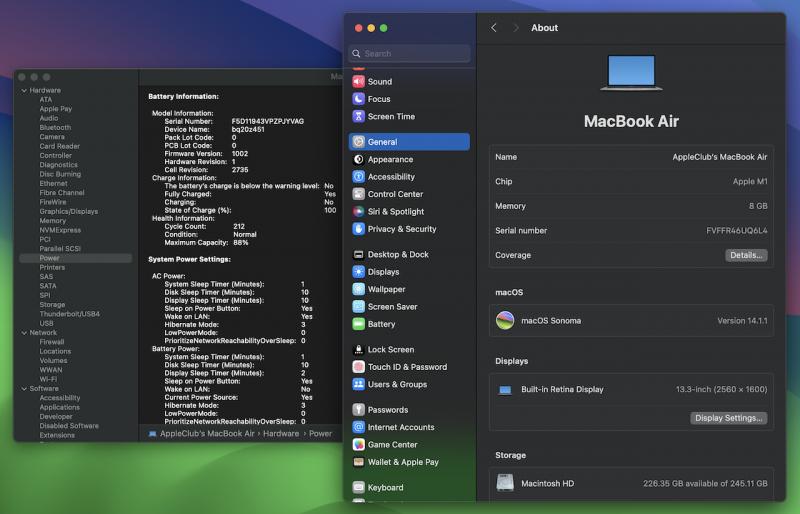Click AppleClub's MacBook Air in path bar
The image size is (800, 514).
(207, 433)
